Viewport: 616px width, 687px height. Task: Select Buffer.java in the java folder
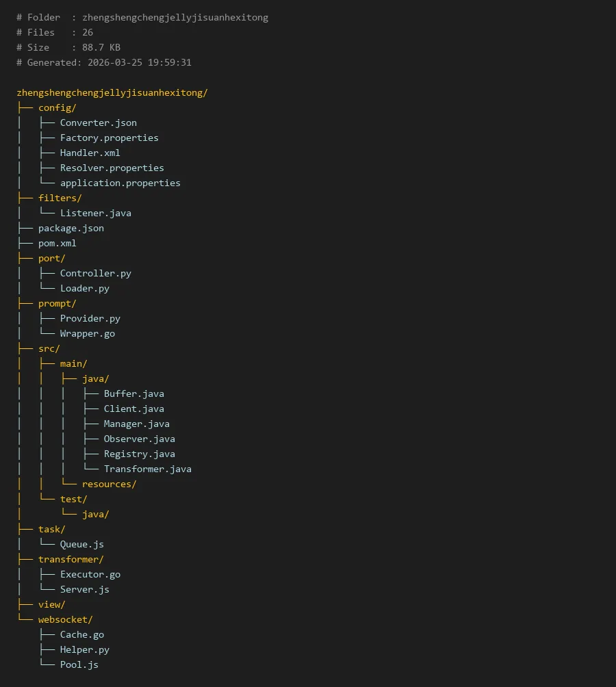tap(133, 393)
